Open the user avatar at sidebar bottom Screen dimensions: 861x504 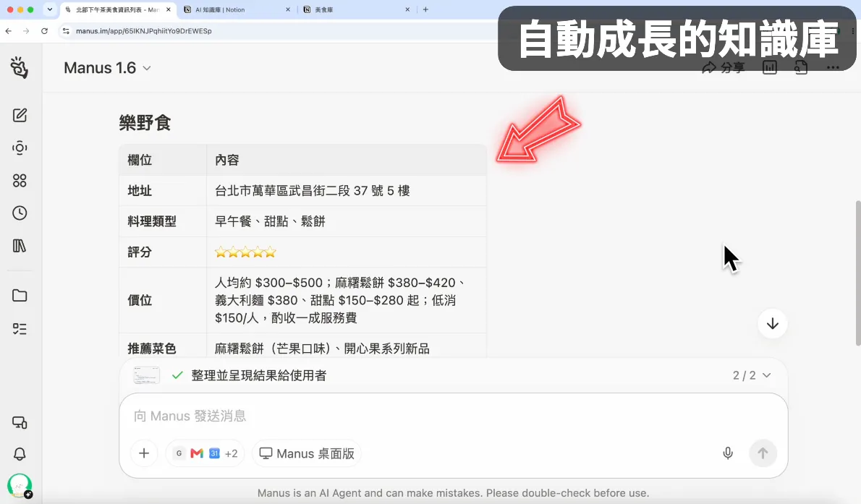coord(20,486)
